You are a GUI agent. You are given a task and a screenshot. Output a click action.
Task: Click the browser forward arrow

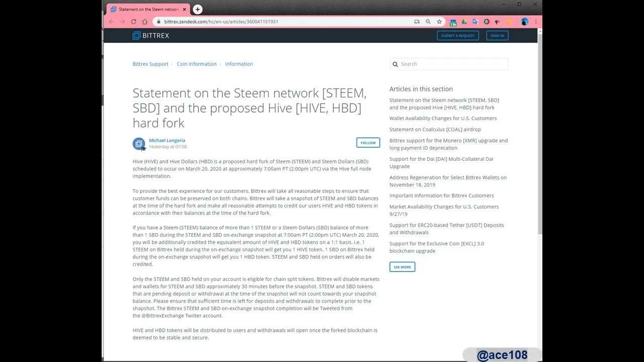[122, 22]
